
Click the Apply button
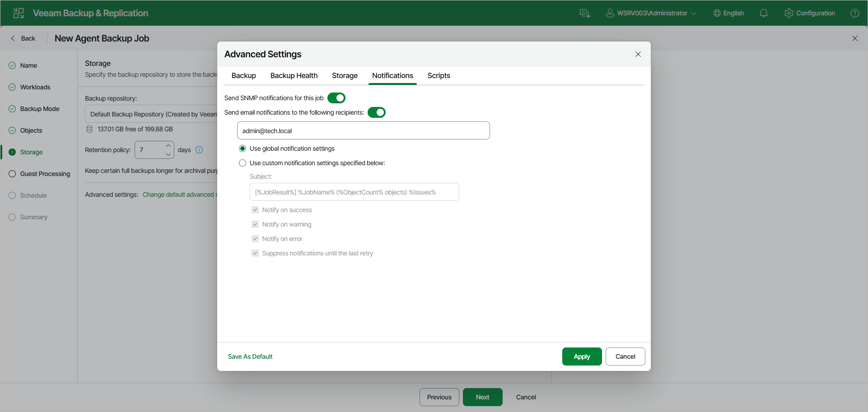(582, 356)
